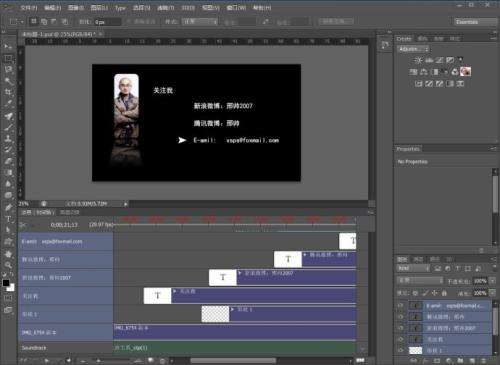Expand the 新浪微博 2007 clip properties triangle
The image size is (500, 365).
coord(240,273)
